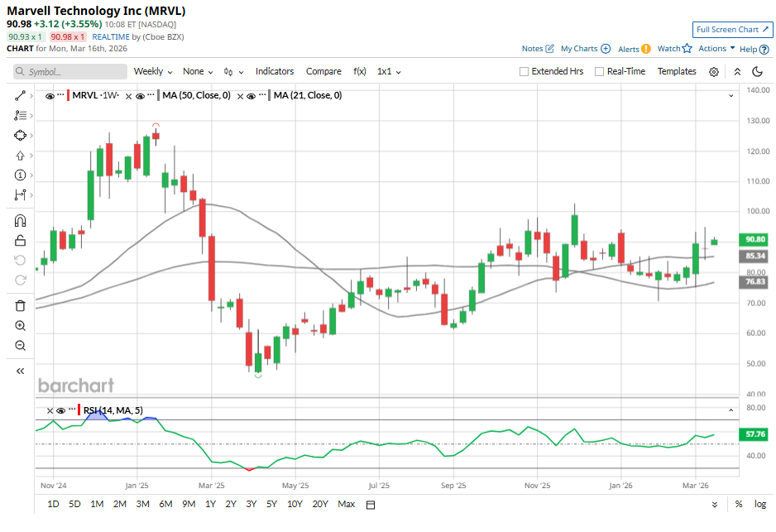Click the MA 50 gray color marker
The image size is (776, 532).
(159, 95)
